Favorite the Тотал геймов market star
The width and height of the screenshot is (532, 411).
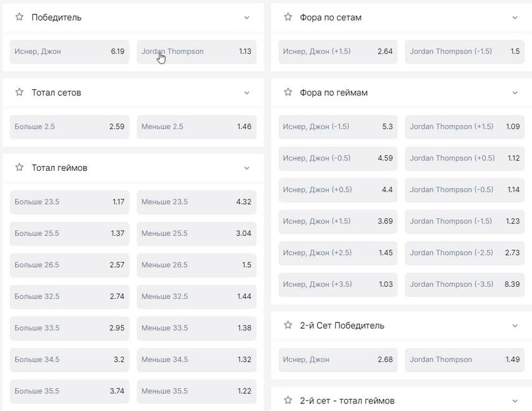(19, 168)
